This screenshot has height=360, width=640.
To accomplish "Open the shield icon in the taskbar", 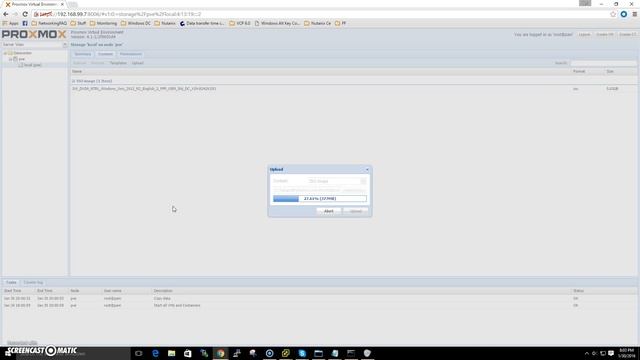I will coord(367,353).
